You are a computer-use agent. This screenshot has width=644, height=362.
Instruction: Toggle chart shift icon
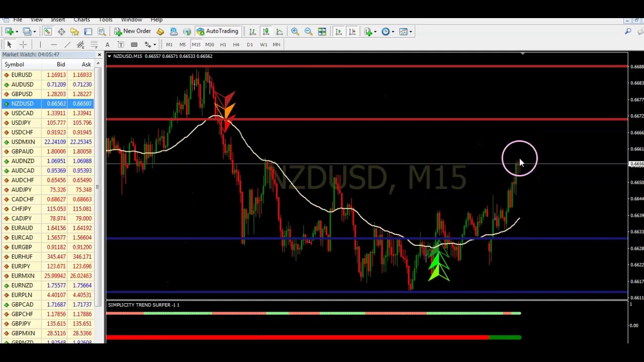[352, 32]
